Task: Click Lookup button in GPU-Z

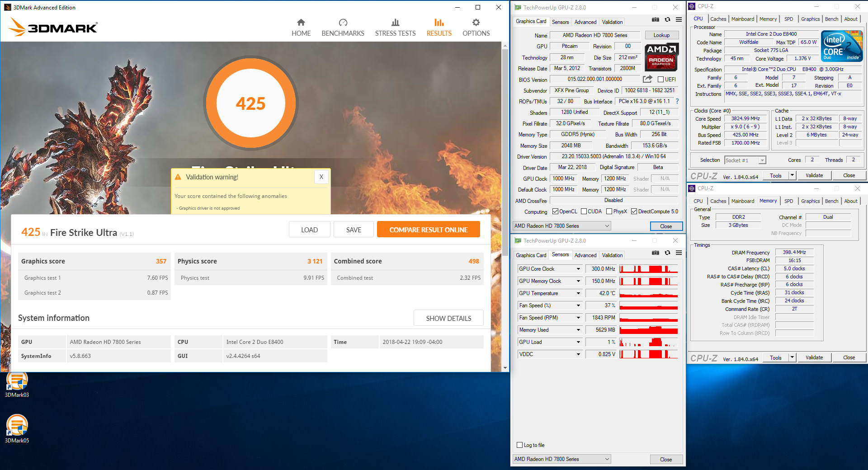Action: coord(661,35)
